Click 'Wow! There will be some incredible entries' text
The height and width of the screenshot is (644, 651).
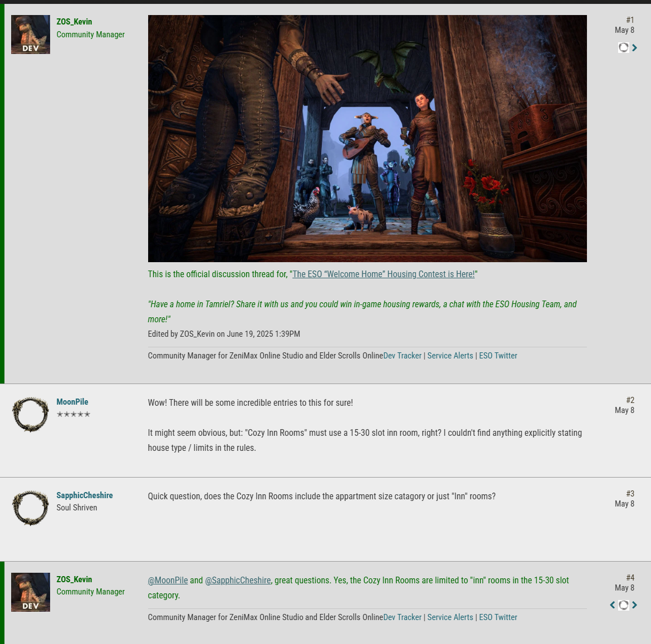(251, 403)
